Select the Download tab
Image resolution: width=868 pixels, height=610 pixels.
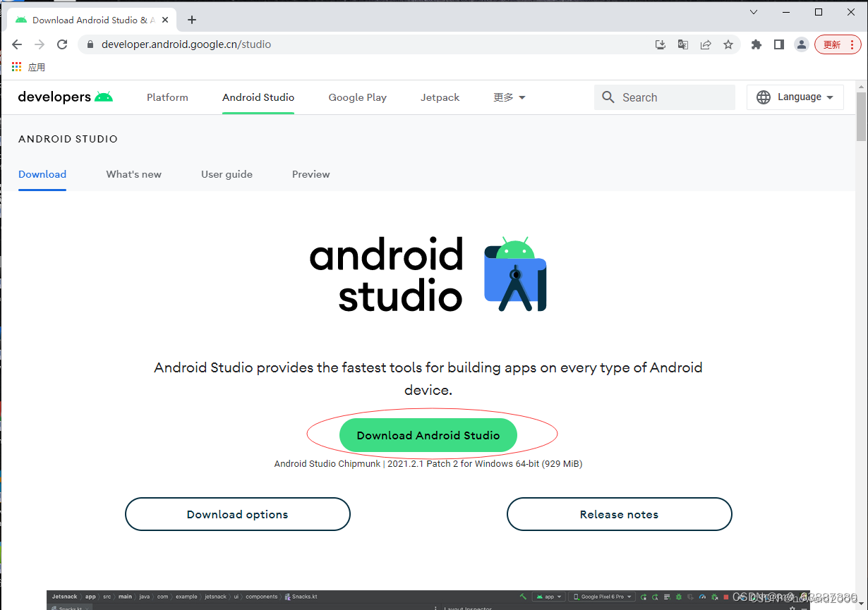(42, 174)
